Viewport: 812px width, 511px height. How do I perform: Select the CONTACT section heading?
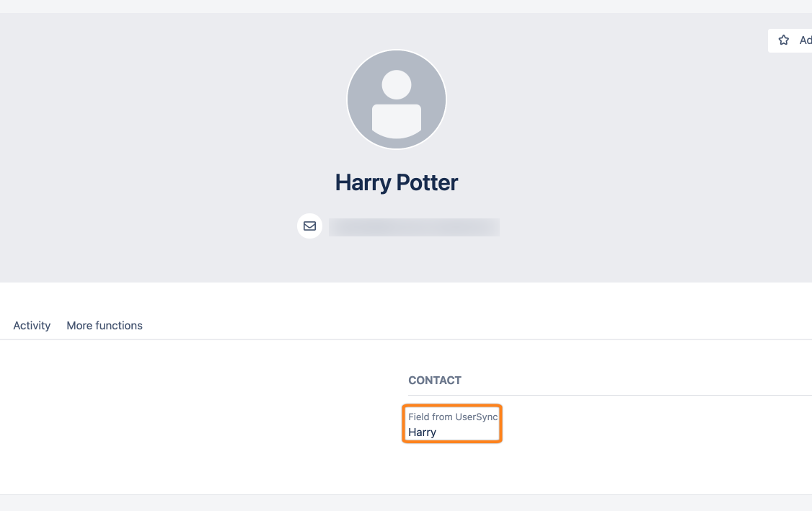pyautogui.click(x=435, y=381)
